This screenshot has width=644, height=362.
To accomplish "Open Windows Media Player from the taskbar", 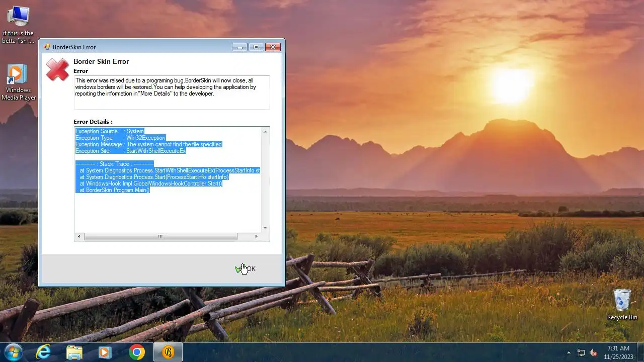I will pos(105,352).
